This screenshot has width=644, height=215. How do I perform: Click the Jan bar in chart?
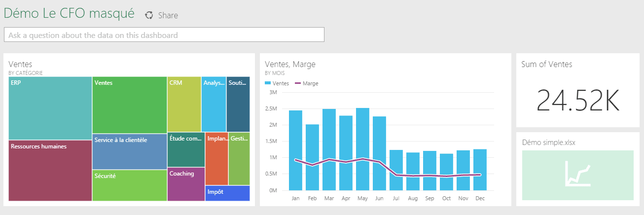[x=295, y=150]
